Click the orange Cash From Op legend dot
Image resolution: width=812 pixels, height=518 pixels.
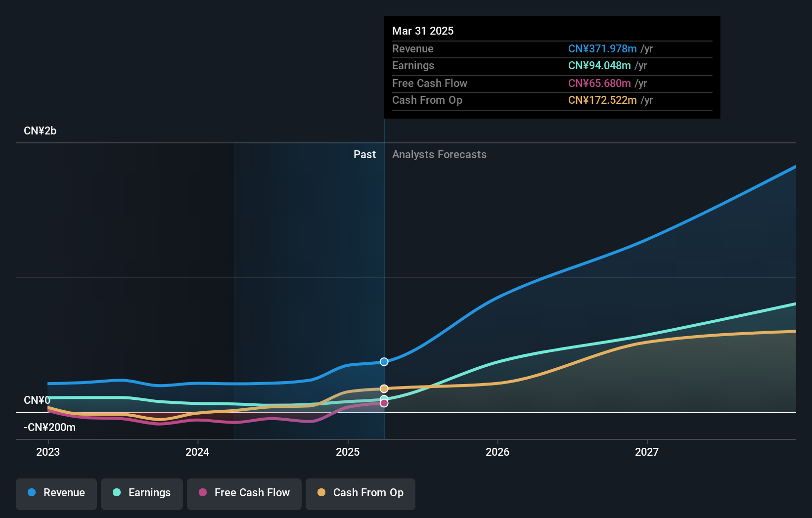(321, 493)
